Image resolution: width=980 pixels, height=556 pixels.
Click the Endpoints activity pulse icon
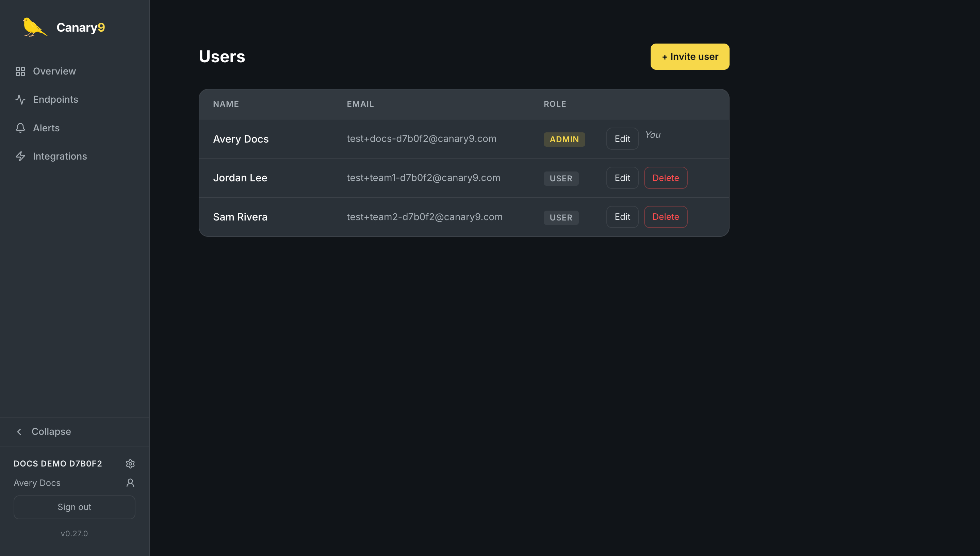pos(20,100)
